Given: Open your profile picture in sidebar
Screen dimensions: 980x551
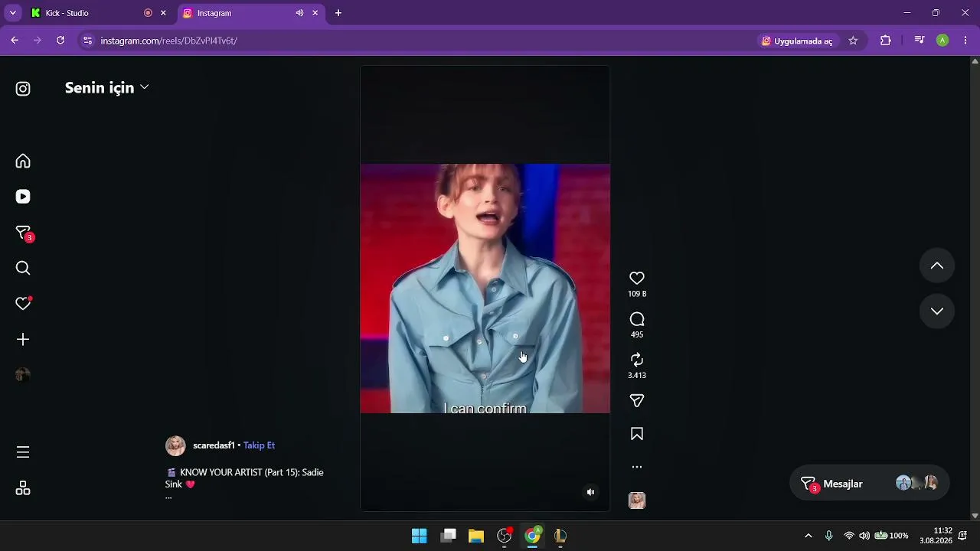Looking at the screenshot, I should [x=23, y=375].
